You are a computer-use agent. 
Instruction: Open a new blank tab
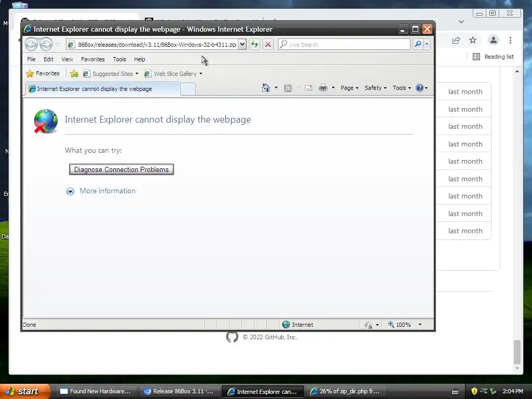(x=188, y=89)
